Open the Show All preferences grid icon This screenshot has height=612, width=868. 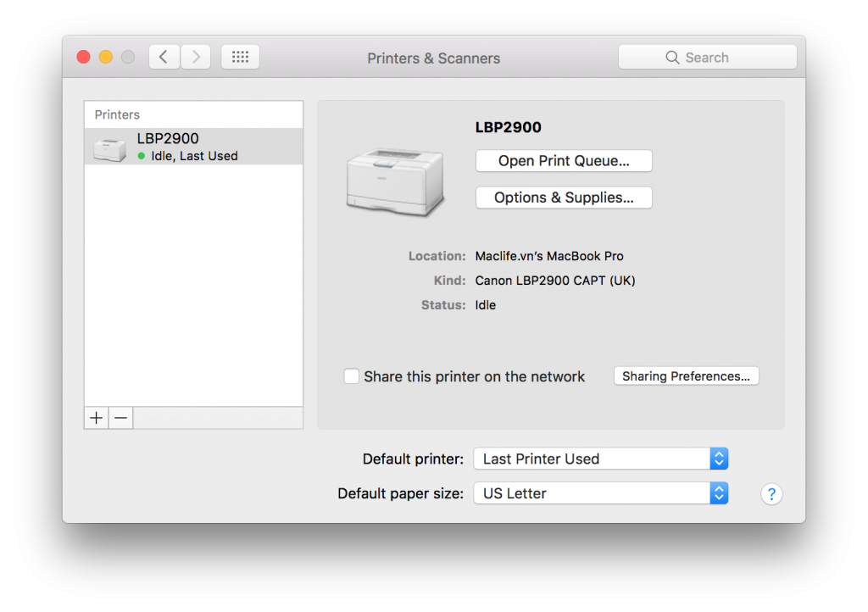240,57
